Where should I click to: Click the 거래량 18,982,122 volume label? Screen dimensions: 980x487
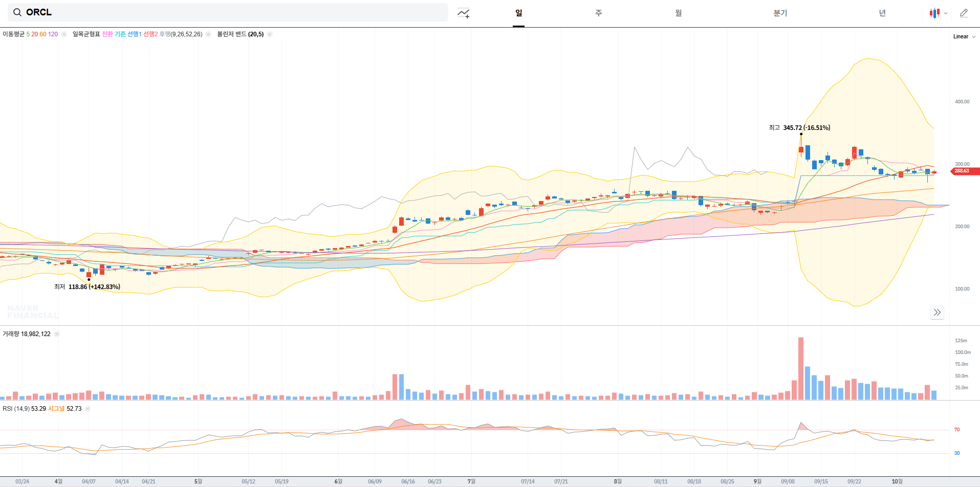[x=27, y=334]
